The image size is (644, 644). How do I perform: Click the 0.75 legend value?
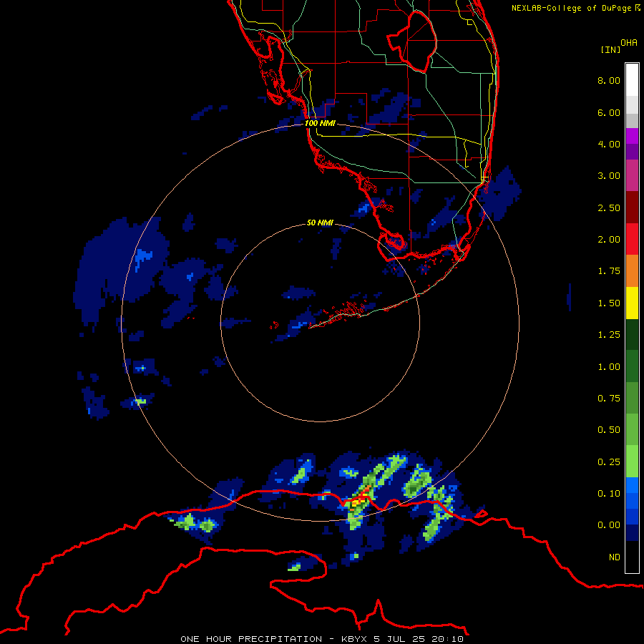(609, 399)
